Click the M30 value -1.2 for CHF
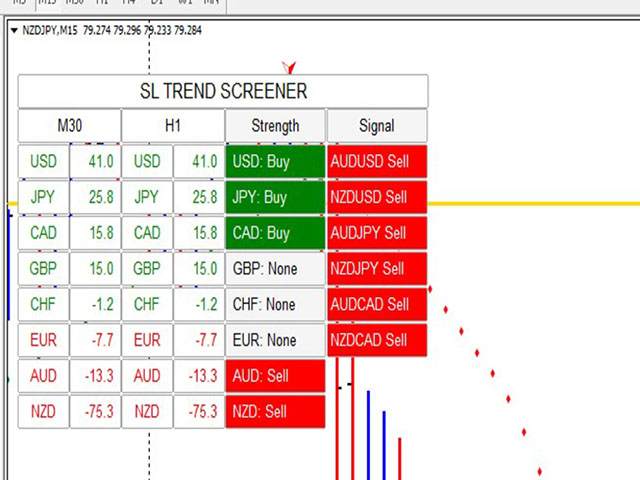The width and height of the screenshot is (640, 480). (x=96, y=304)
